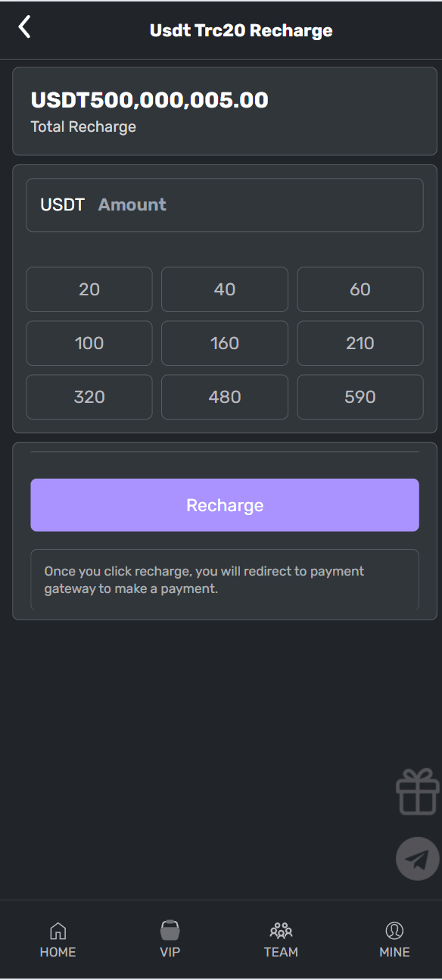Click the USDT Amount input field

click(225, 204)
